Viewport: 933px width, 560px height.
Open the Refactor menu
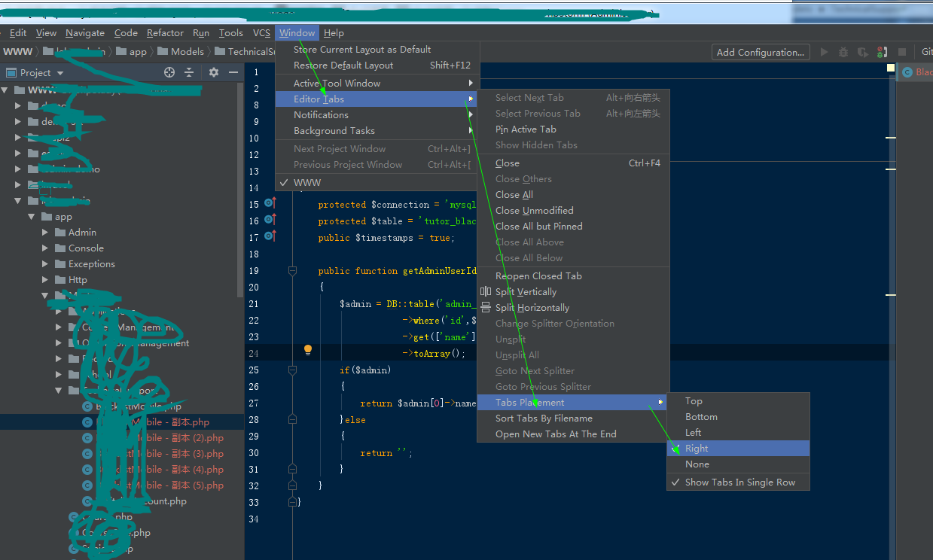coord(165,33)
